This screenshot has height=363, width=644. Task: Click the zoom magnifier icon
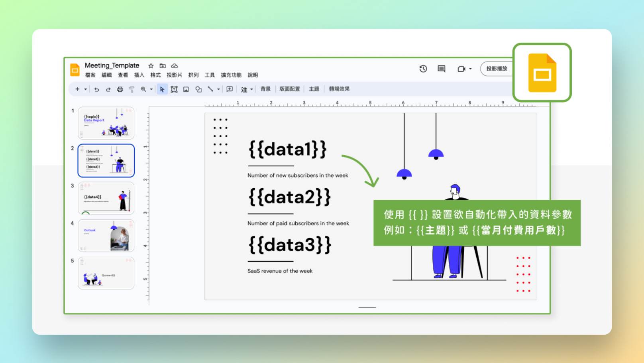143,89
